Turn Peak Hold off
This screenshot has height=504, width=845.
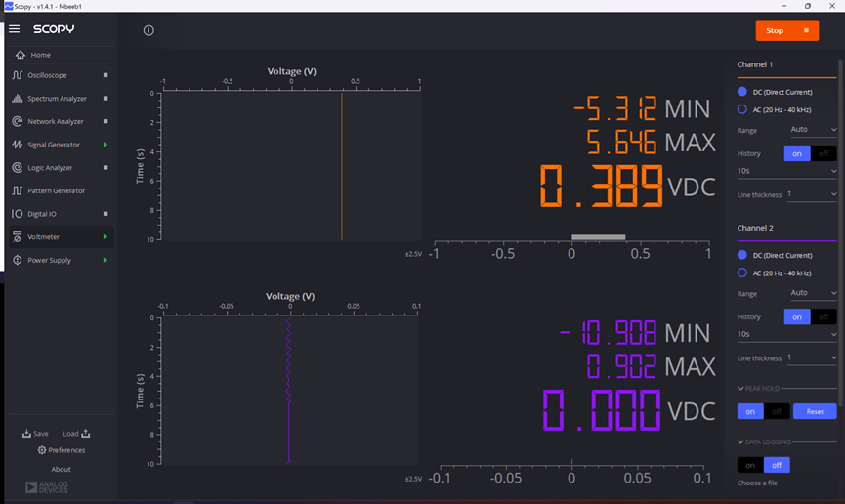777,411
